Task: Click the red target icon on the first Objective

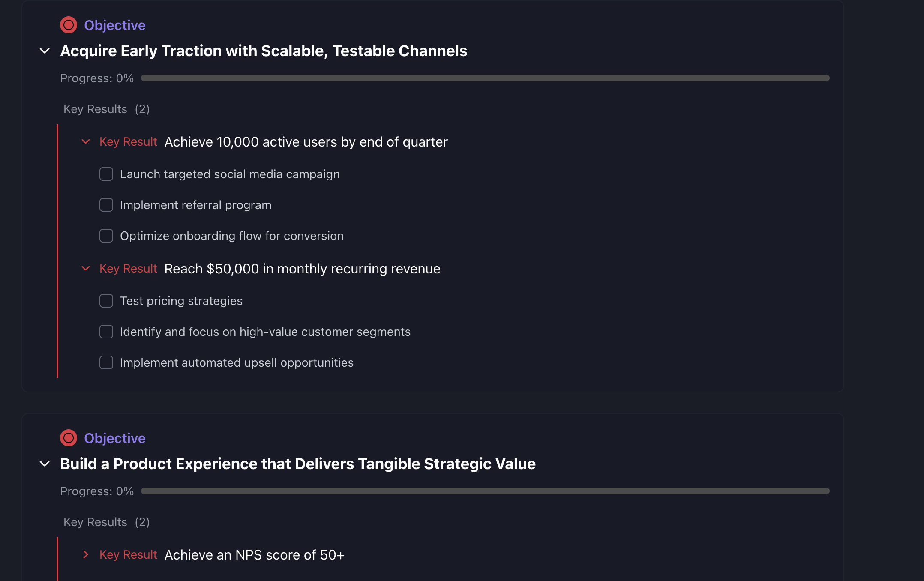Action: click(69, 25)
